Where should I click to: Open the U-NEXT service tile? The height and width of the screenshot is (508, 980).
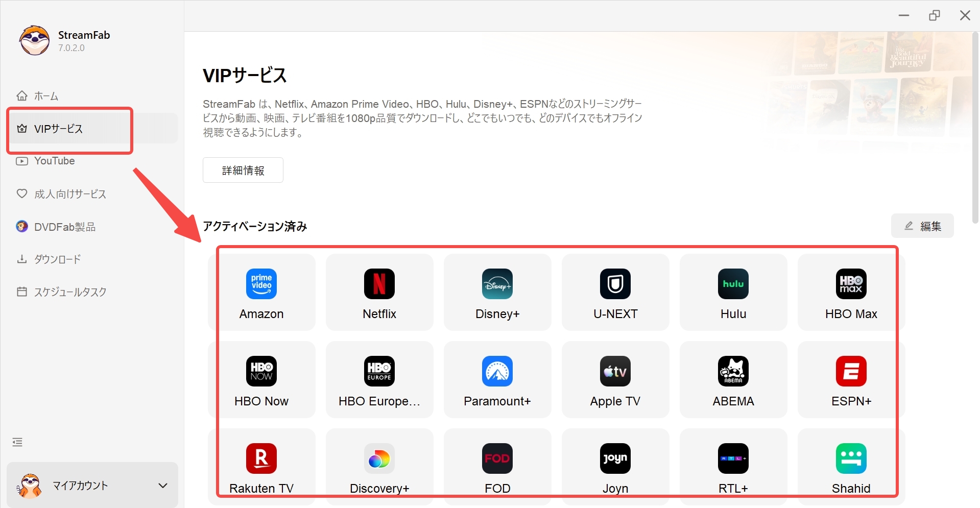point(615,292)
